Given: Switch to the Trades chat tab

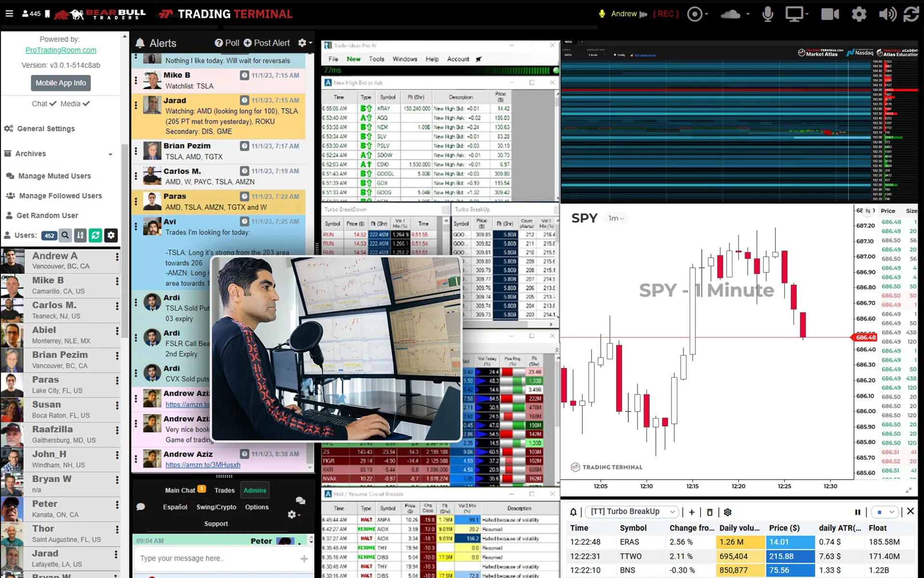Looking at the screenshot, I should pos(224,490).
